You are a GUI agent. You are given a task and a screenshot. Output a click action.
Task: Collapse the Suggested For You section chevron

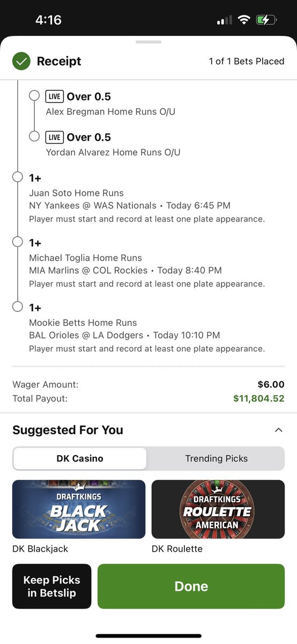[278, 430]
